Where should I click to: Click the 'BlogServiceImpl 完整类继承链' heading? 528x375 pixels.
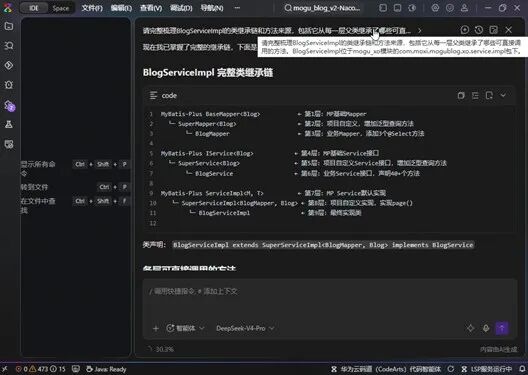pos(208,73)
